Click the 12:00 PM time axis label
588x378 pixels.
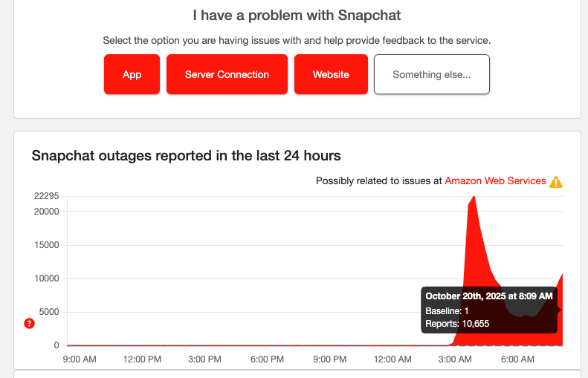coord(143,359)
